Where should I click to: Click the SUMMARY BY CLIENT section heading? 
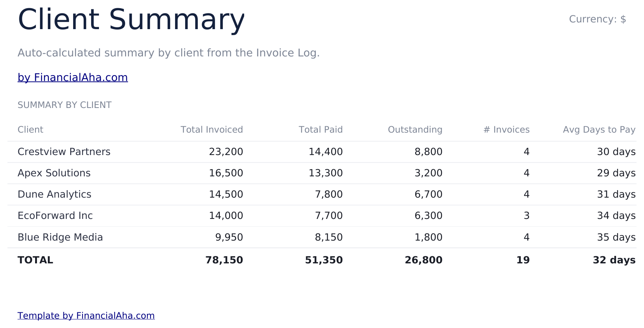click(65, 105)
